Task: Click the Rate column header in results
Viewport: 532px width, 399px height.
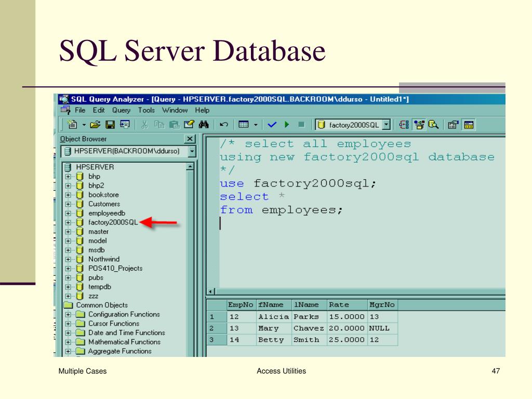Action: [x=347, y=304]
